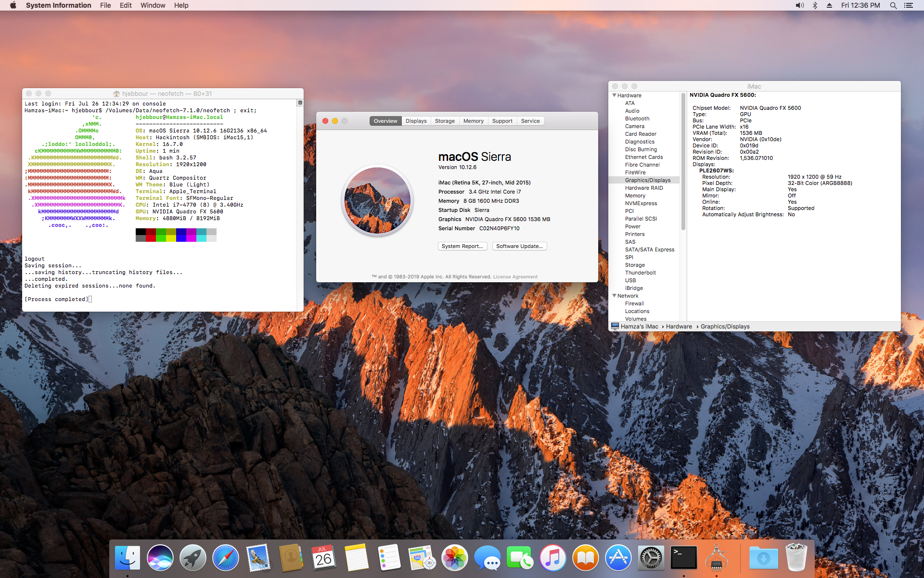Click the System Report button

[462, 246]
